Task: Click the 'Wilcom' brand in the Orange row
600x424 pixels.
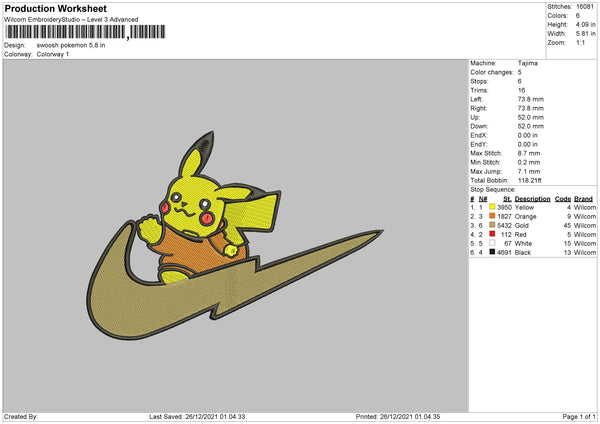Action: tap(585, 217)
